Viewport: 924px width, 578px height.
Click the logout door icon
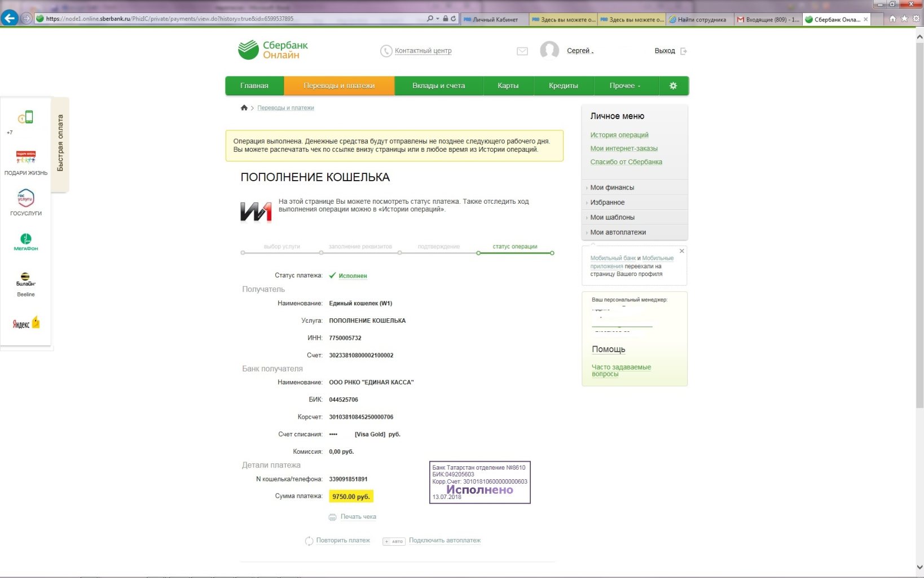pyautogui.click(x=684, y=51)
